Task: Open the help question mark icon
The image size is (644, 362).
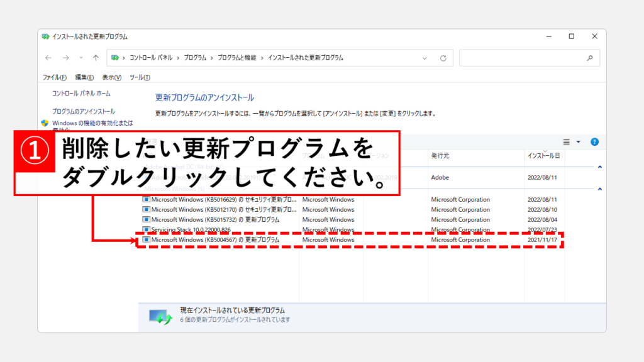Action: [594, 142]
